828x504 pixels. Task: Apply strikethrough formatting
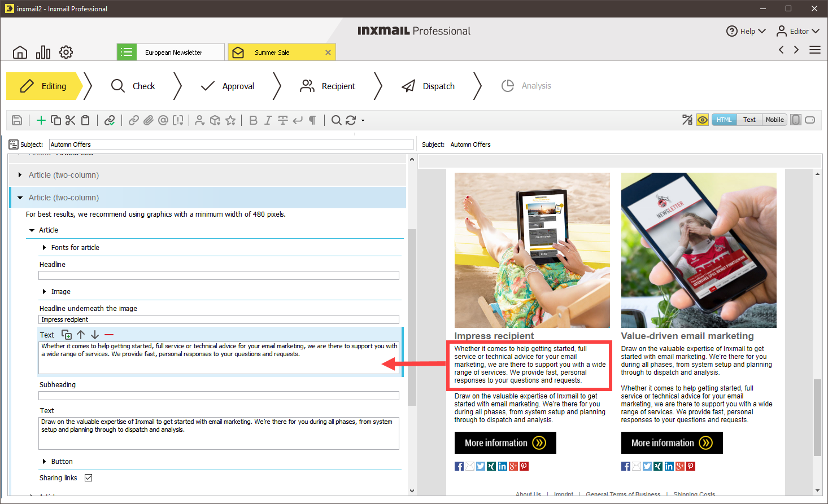[283, 120]
